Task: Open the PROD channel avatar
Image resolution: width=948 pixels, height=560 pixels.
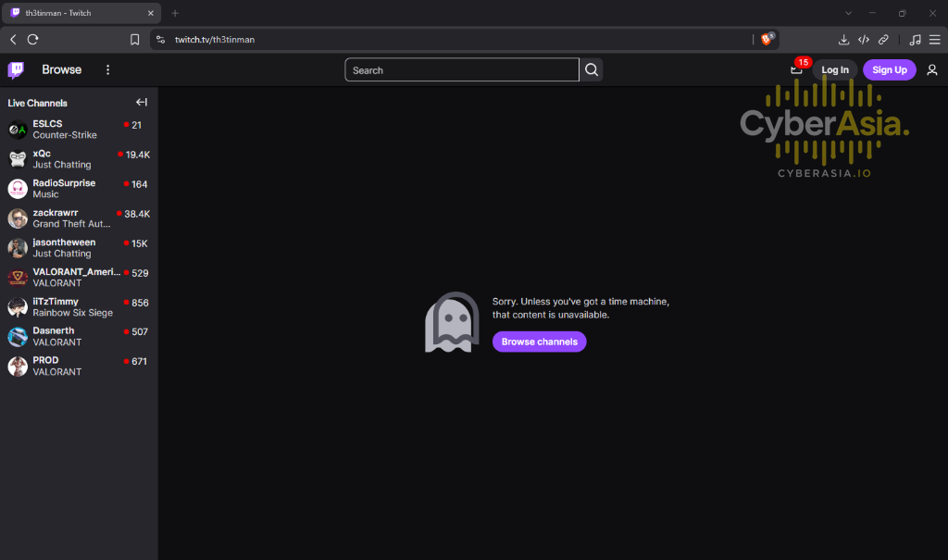Action: click(18, 366)
